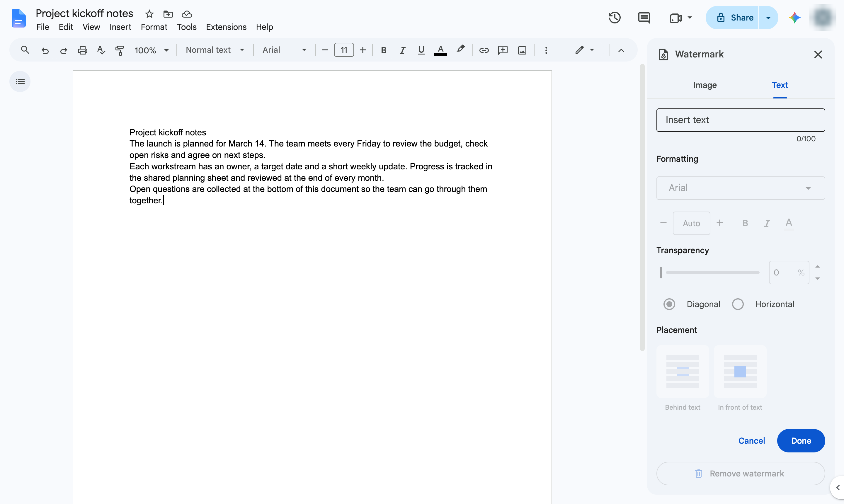Image resolution: width=844 pixels, height=504 pixels.
Task: Open the Extensions menu
Action: [x=226, y=27]
